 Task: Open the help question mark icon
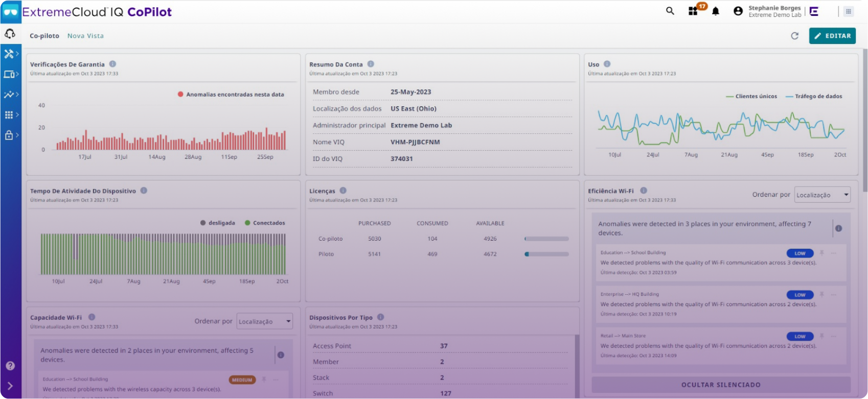(10, 366)
